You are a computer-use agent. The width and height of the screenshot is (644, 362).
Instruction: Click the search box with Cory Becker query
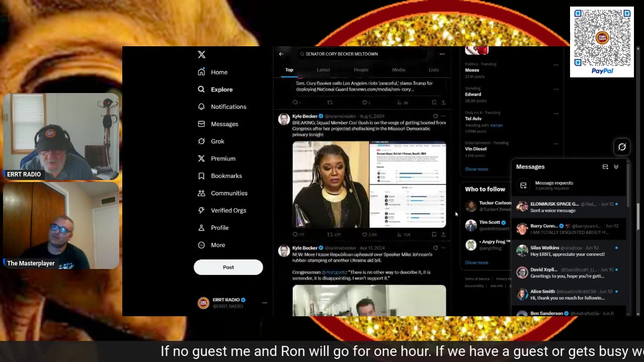362,54
